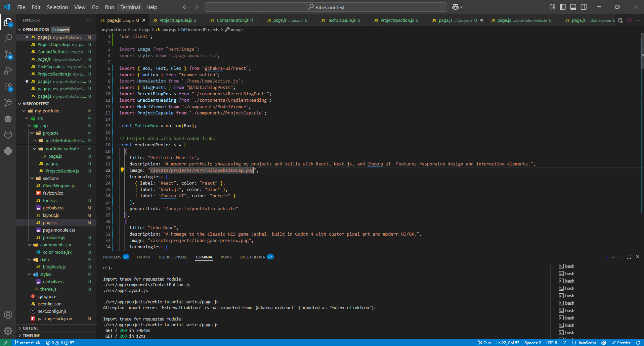This screenshot has height=346, width=644.
Task: Change the Spaces: 2 indentation setting
Action: [x=533, y=343]
